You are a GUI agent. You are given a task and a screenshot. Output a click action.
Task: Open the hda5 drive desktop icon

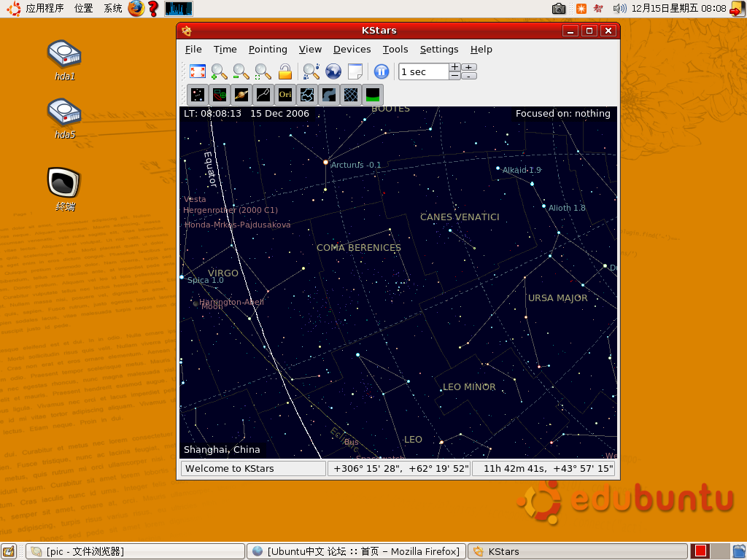click(x=64, y=119)
